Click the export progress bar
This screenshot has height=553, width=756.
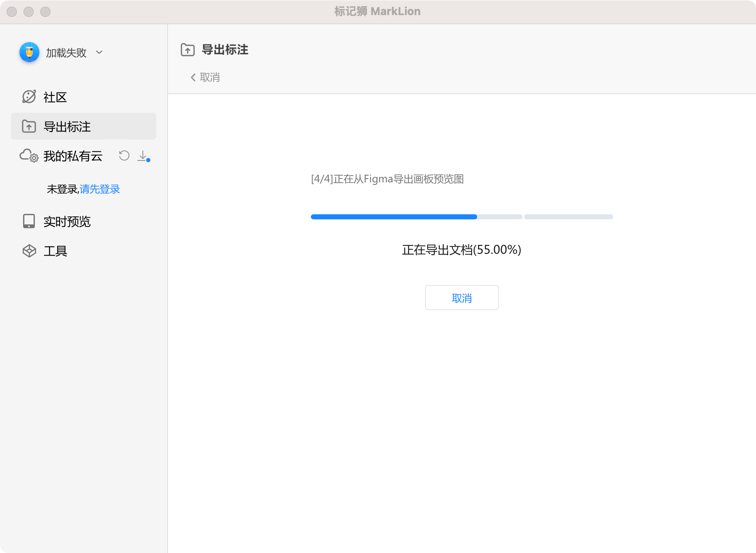tap(461, 216)
